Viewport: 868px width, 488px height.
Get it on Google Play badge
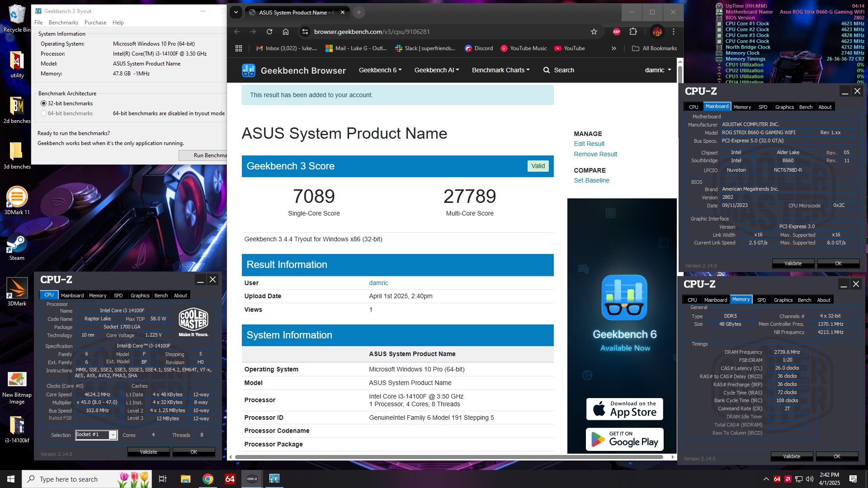coord(625,440)
